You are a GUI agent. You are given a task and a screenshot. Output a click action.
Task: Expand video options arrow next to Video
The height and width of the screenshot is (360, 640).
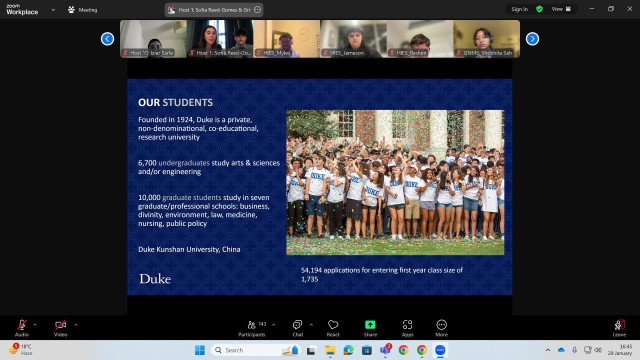(76, 325)
